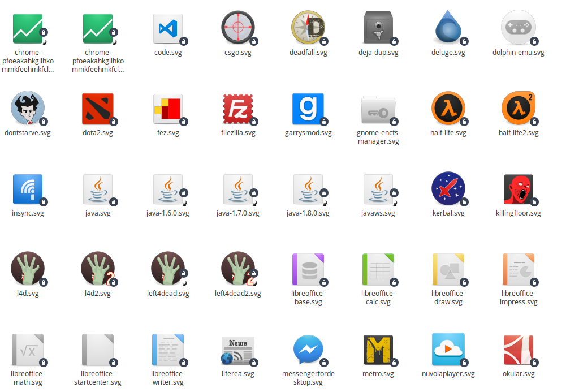Click the "left4dead2.svg" label
Viewport: 566px width, 392px height.
pos(238,294)
